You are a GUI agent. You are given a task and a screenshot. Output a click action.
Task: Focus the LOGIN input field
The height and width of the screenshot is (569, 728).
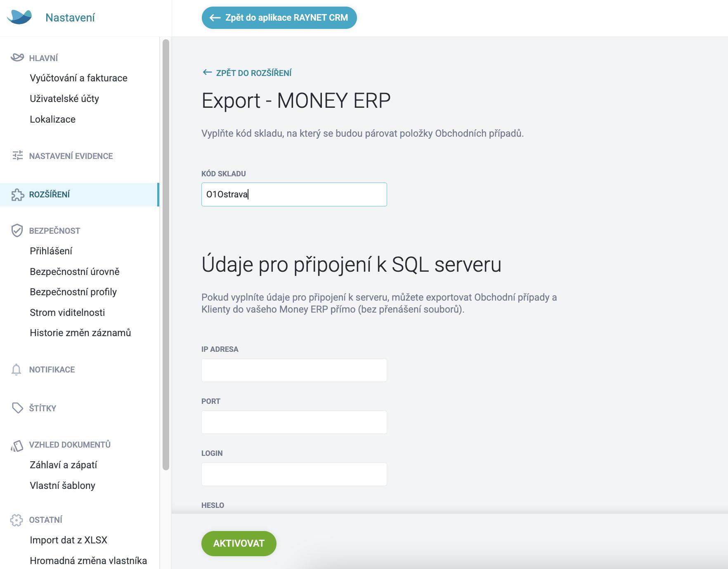(294, 474)
